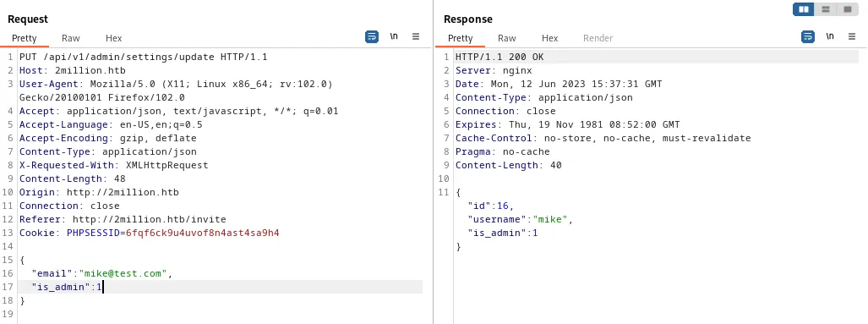Click the Server: nginx response header
The image size is (868, 324).
coord(494,70)
